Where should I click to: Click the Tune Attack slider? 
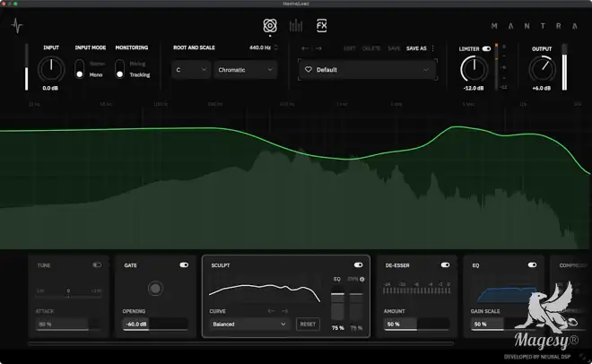68,325
